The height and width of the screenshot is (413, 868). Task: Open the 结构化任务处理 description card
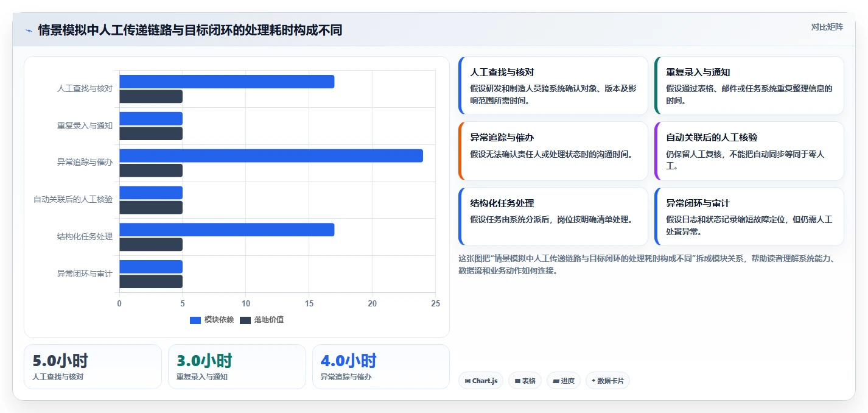(x=553, y=216)
